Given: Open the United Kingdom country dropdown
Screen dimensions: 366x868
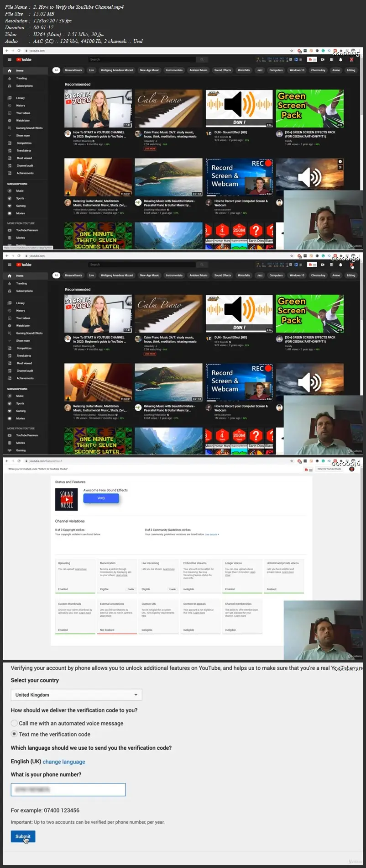Looking at the screenshot, I should 76,695.
